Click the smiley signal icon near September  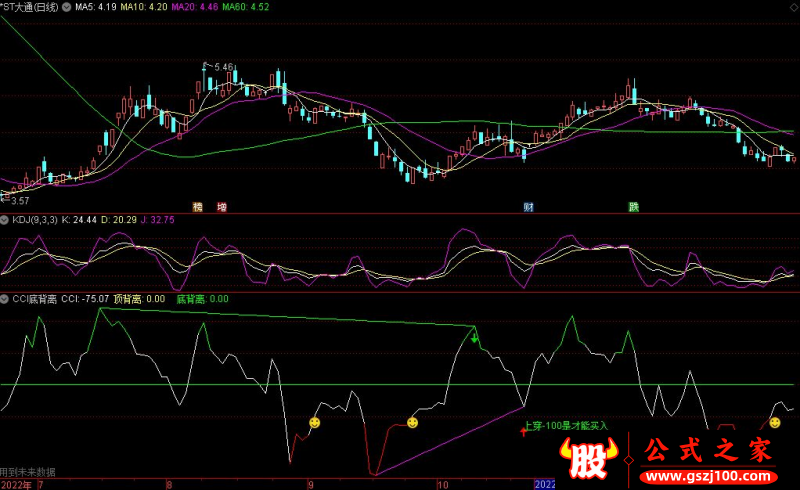pos(315,423)
